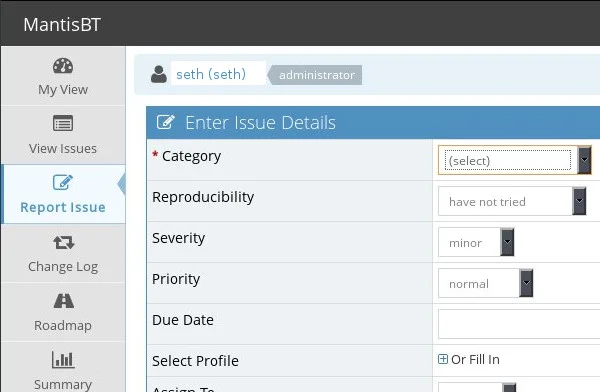This screenshot has height=392, width=600.
Task: Expand the Or Fill In plus icon
Action: click(443, 359)
